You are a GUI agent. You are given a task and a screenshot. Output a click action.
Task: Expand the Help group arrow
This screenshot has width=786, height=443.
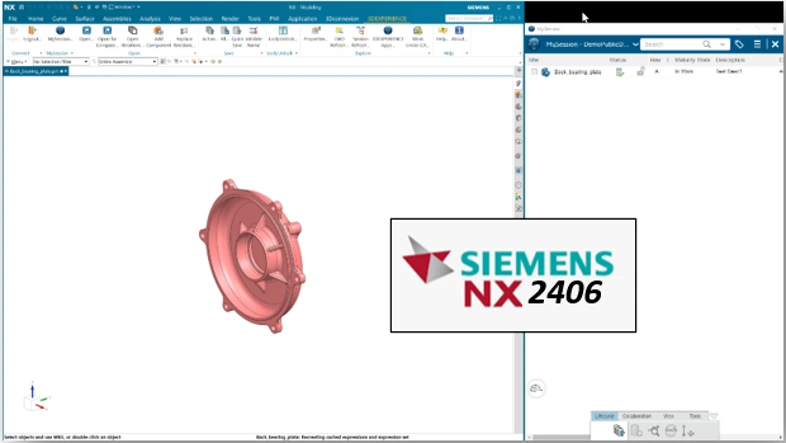(467, 53)
